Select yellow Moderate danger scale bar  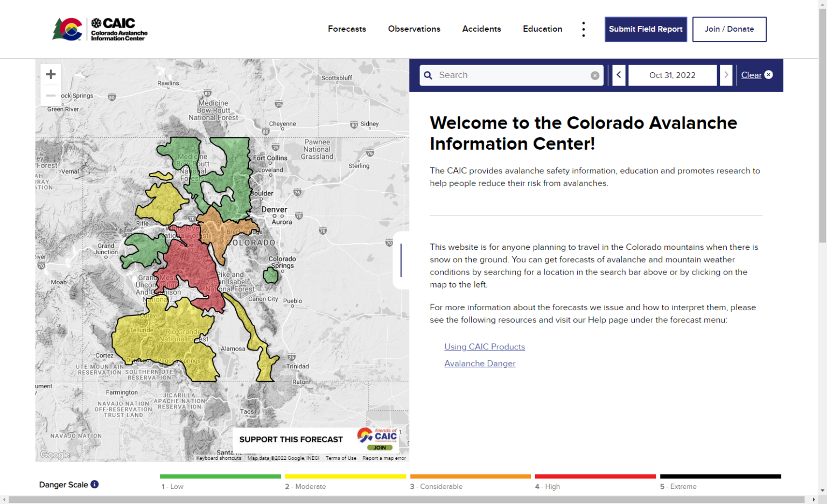345,477
